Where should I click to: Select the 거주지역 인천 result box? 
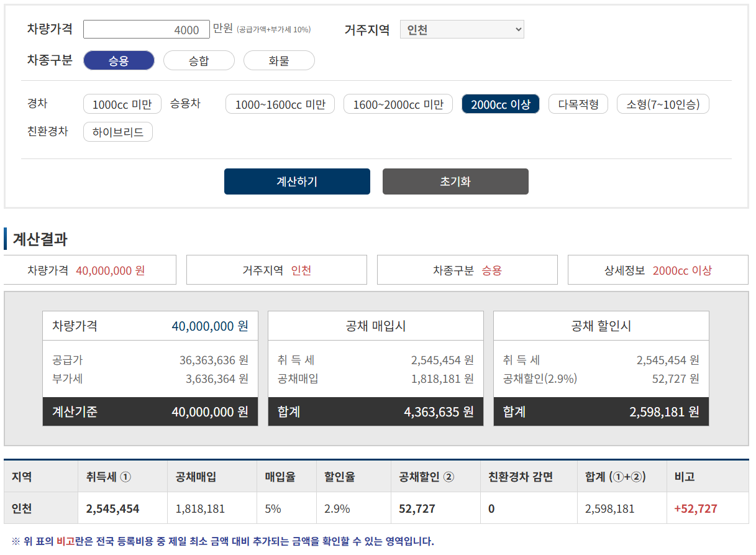(276, 269)
